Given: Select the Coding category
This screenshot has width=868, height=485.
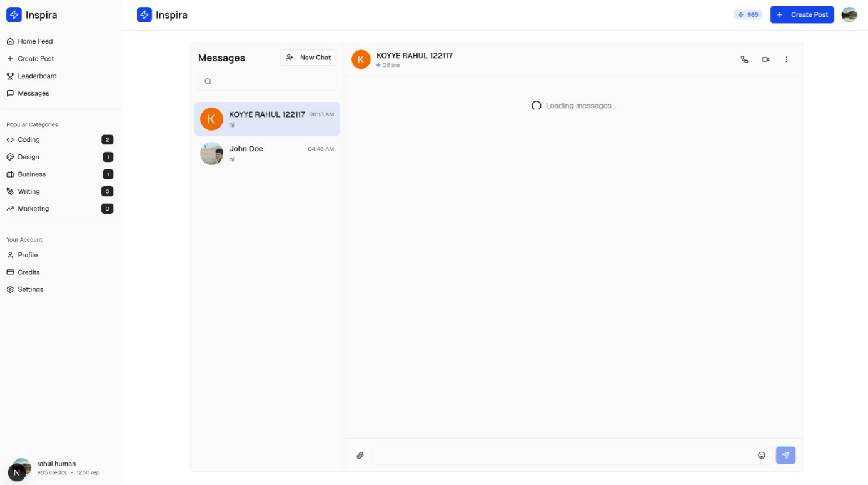Looking at the screenshot, I should pos(29,140).
